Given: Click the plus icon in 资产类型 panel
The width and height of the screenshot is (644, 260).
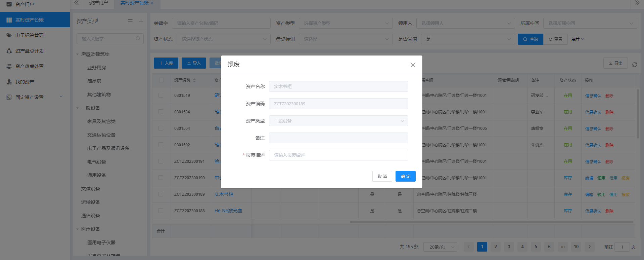Looking at the screenshot, I should (x=141, y=21).
